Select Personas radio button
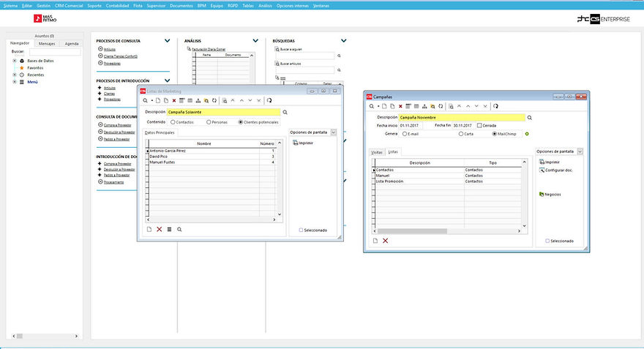The height and width of the screenshot is (349, 644). (x=209, y=122)
